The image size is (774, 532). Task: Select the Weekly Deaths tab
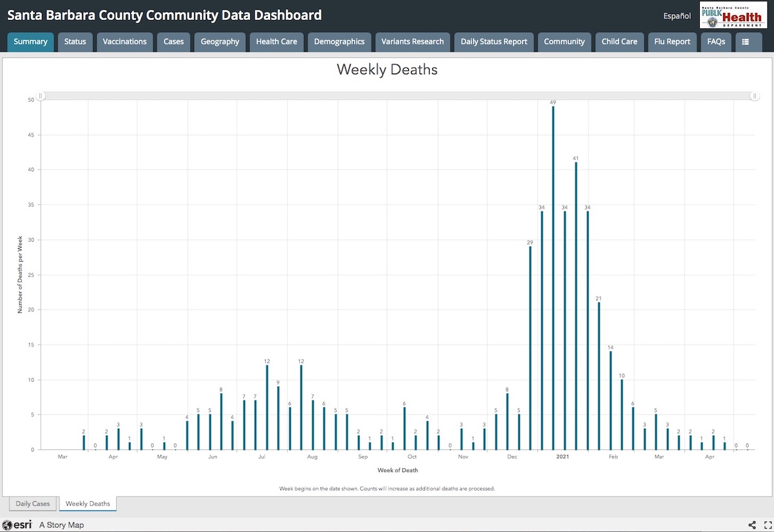[x=88, y=504]
